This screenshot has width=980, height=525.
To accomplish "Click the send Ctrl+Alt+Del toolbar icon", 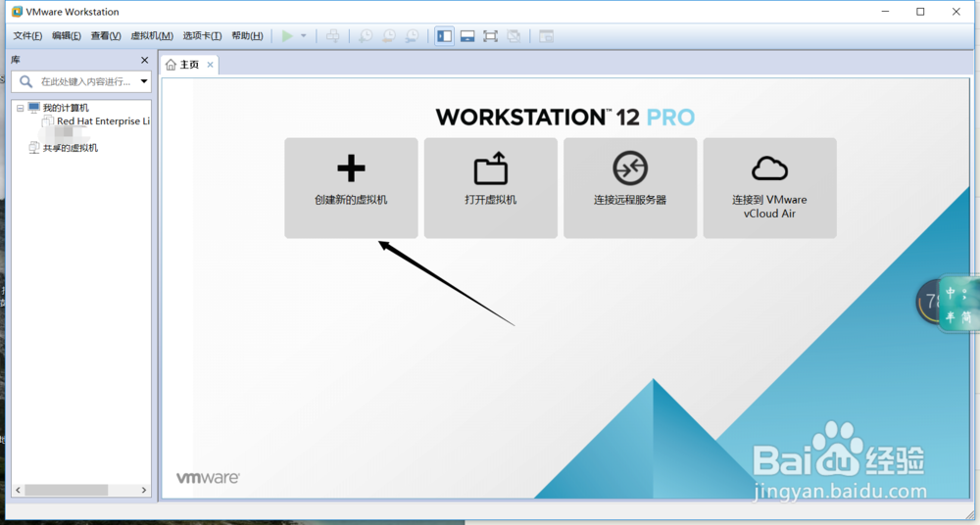I will [x=333, y=36].
